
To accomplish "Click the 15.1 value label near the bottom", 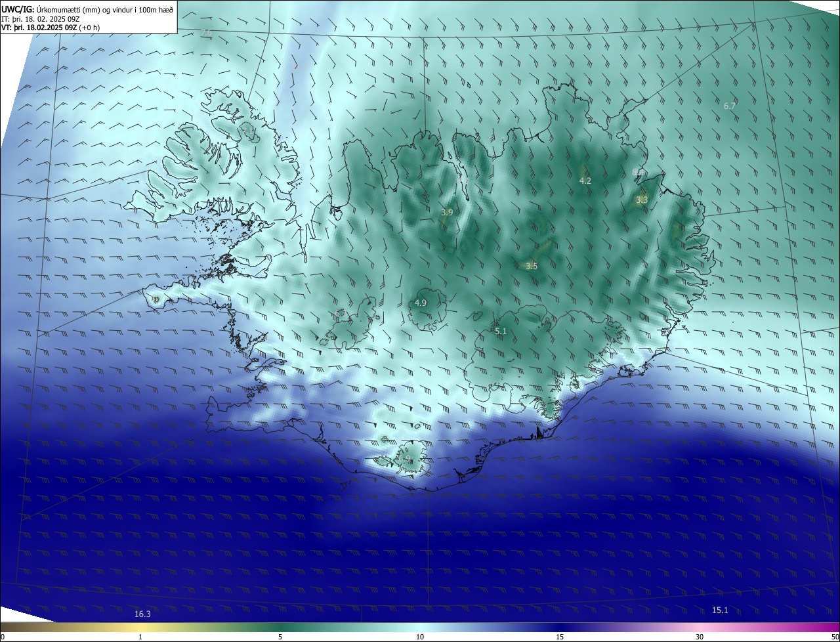I will (720, 610).
